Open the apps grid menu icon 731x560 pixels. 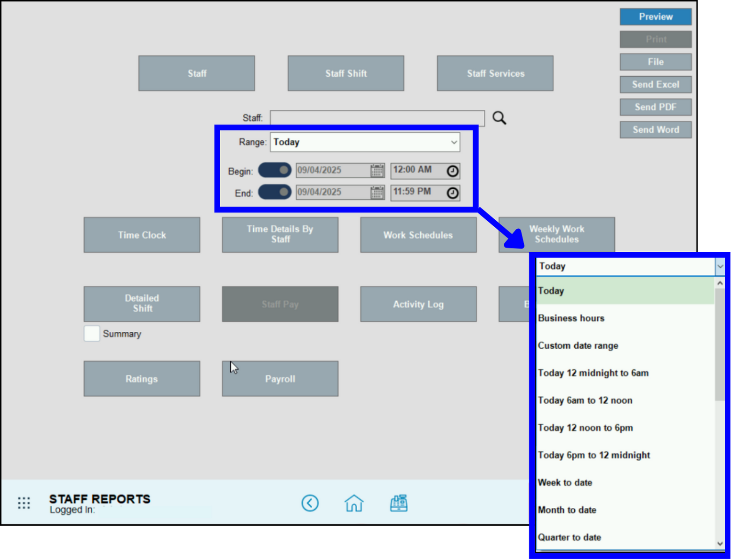tap(24, 503)
